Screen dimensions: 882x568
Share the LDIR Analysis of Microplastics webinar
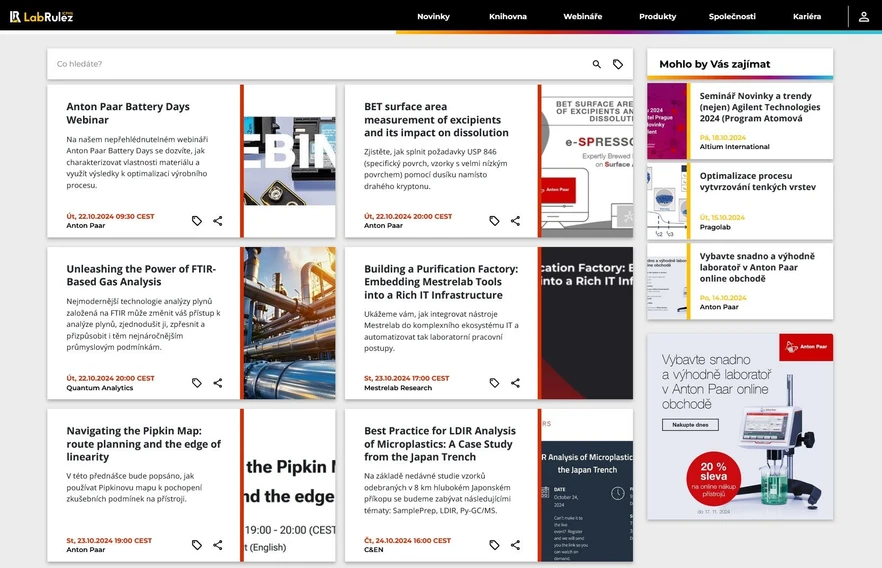(515, 545)
